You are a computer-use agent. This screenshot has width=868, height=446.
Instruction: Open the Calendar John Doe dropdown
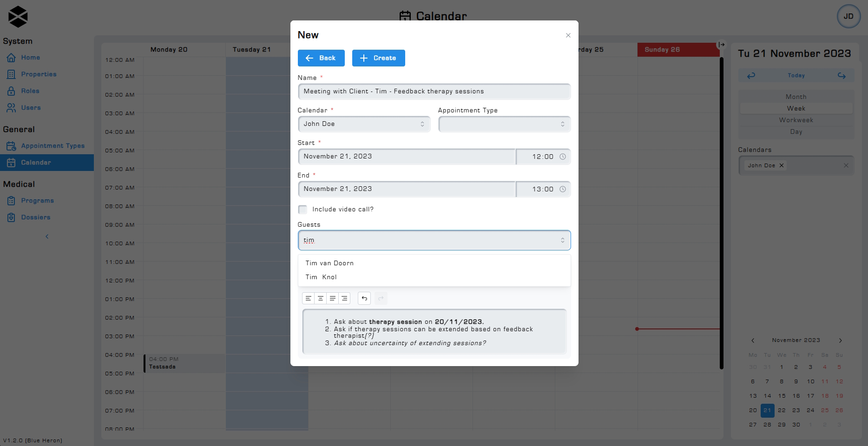364,124
